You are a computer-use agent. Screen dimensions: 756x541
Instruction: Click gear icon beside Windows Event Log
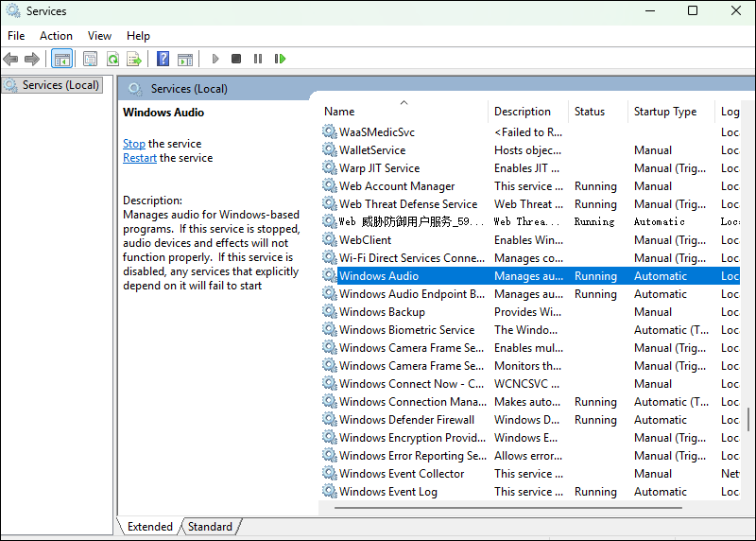pos(329,491)
